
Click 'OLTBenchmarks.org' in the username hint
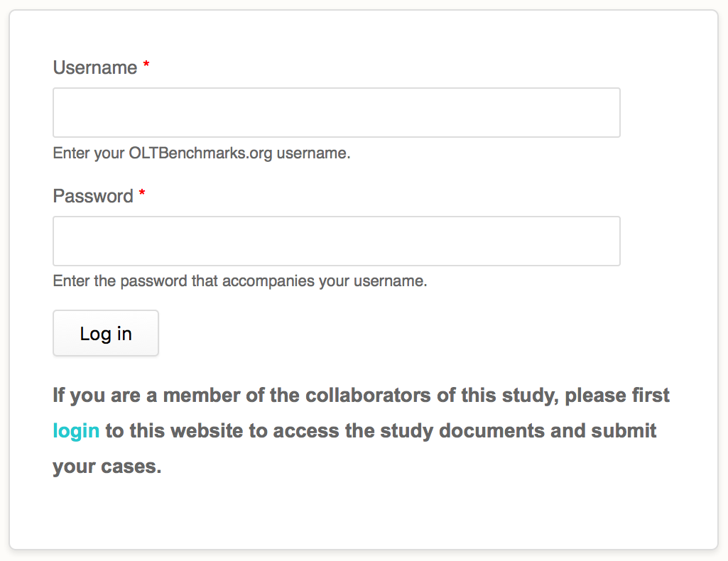tap(200, 153)
